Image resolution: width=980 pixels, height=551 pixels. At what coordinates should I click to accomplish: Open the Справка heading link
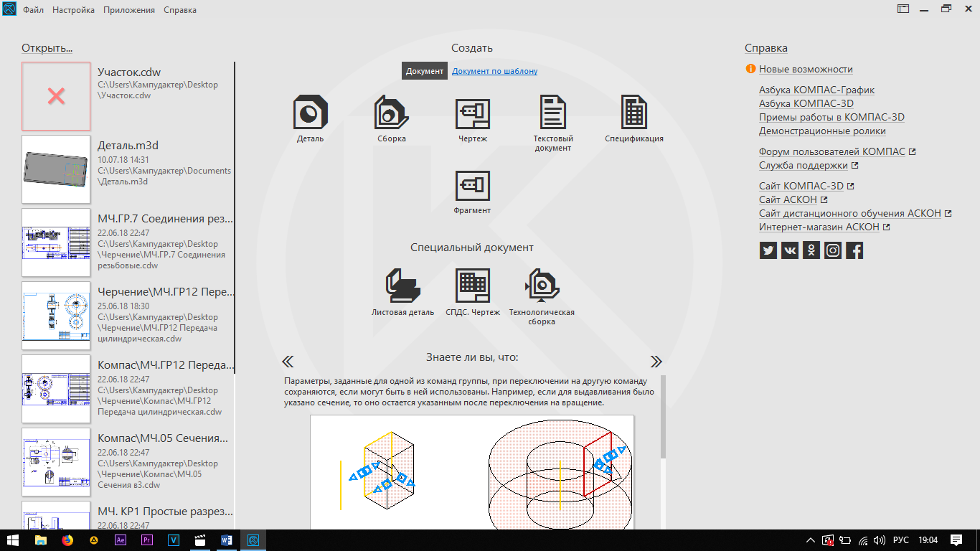765,48
